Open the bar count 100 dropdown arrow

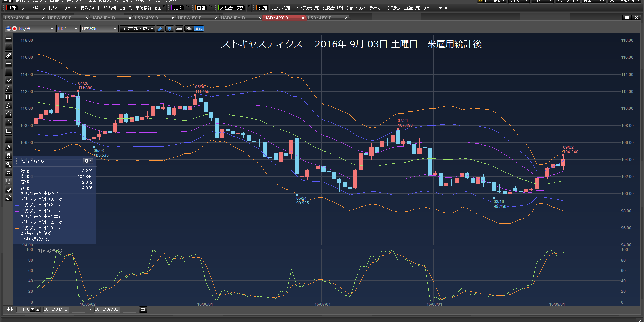33,309
